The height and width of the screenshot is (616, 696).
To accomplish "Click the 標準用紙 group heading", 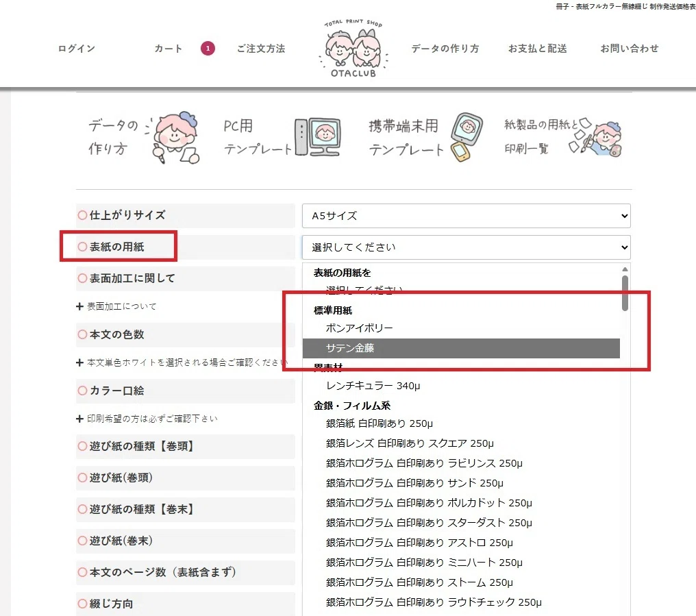I will coord(333,310).
